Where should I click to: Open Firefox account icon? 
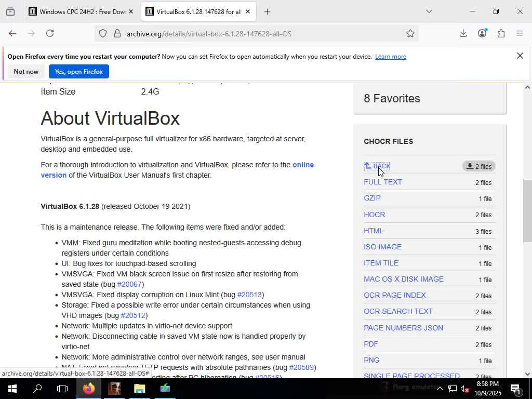point(482,33)
